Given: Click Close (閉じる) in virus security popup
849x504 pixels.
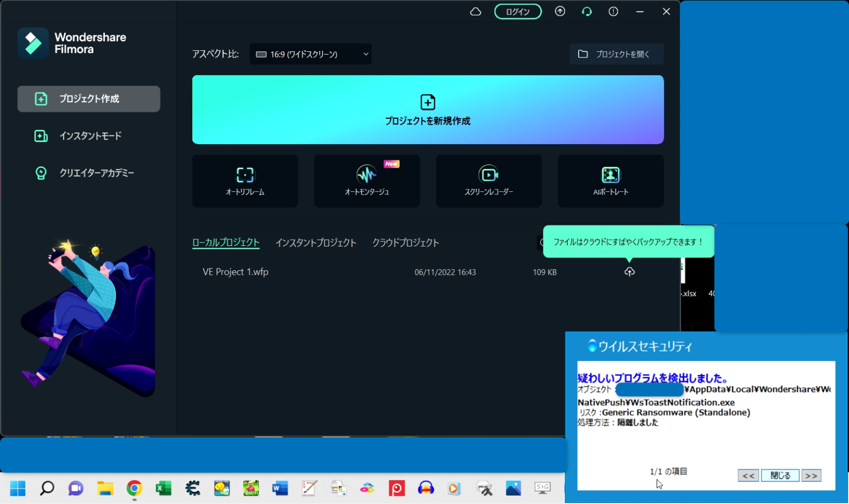Looking at the screenshot, I should point(780,475).
